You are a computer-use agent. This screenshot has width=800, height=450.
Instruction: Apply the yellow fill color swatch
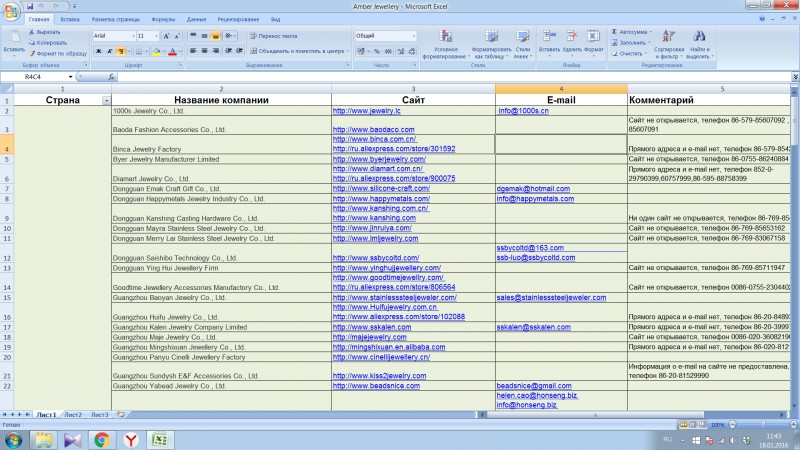click(157, 51)
